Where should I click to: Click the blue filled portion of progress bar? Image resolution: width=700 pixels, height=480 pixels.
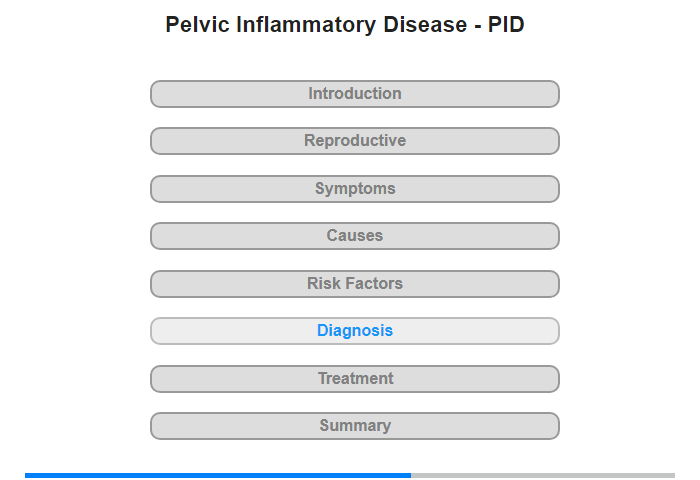coord(218,476)
